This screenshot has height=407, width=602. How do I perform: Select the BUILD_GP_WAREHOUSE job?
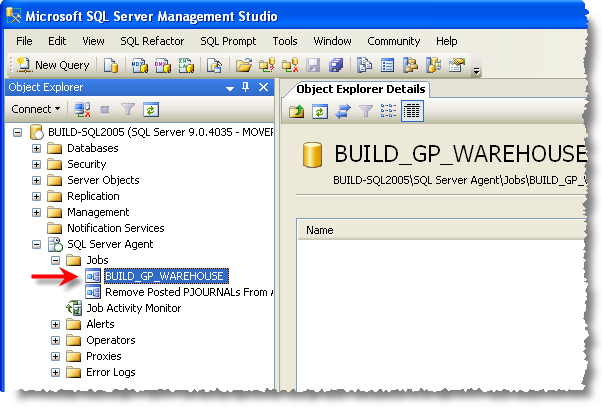[x=165, y=276]
